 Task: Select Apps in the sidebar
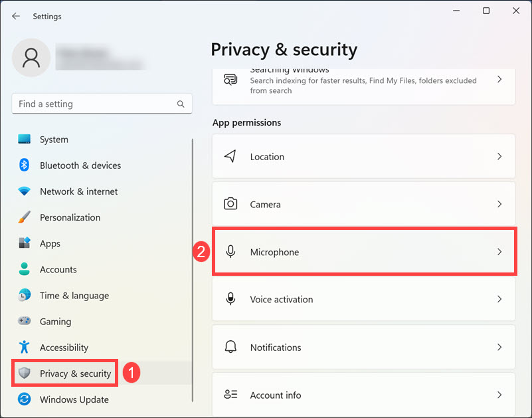pyautogui.click(x=50, y=244)
